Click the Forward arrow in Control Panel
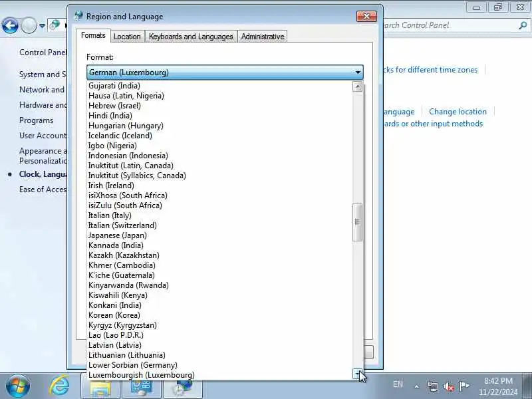This screenshot has height=399, width=532. point(29,25)
